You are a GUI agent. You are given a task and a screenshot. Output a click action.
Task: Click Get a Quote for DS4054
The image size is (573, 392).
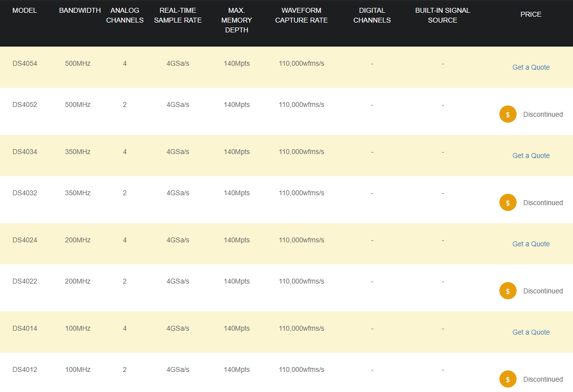click(x=531, y=67)
